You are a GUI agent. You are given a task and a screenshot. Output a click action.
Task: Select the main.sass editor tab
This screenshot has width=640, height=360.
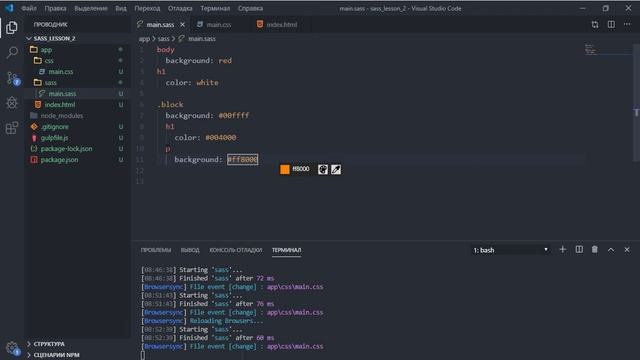(x=160, y=24)
